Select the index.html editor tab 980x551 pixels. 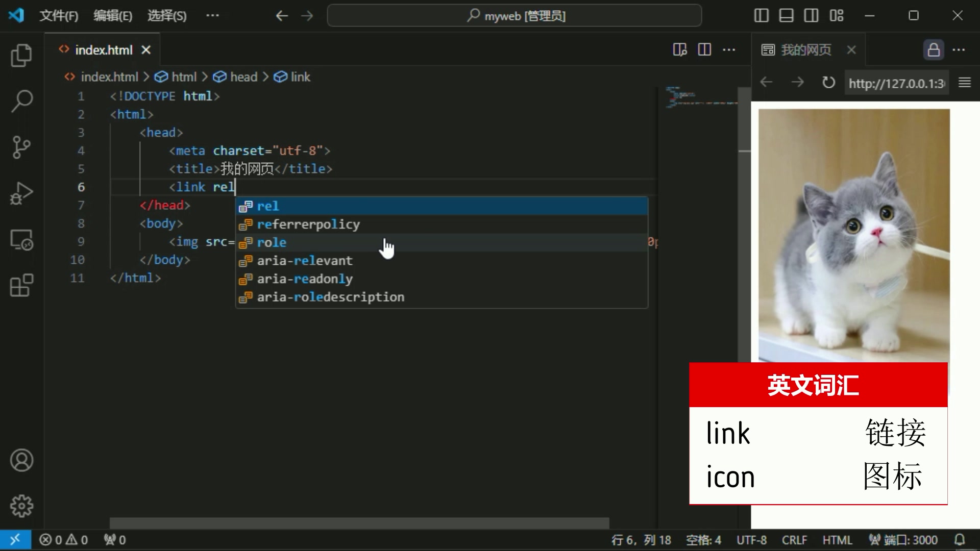click(104, 50)
